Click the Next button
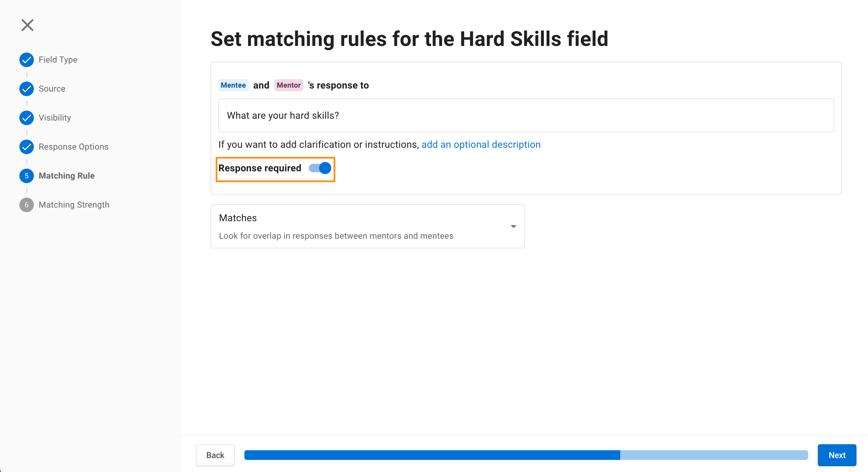This screenshot has width=868, height=472. (x=837, y=455)
